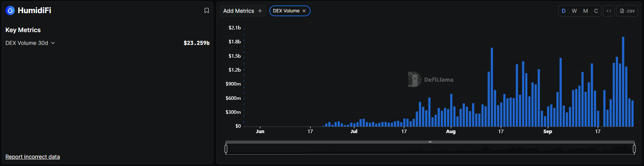Screen dimensions: 644x166
Task: Switch chart to Cumulative (C) view
Action: coord(596,11)
